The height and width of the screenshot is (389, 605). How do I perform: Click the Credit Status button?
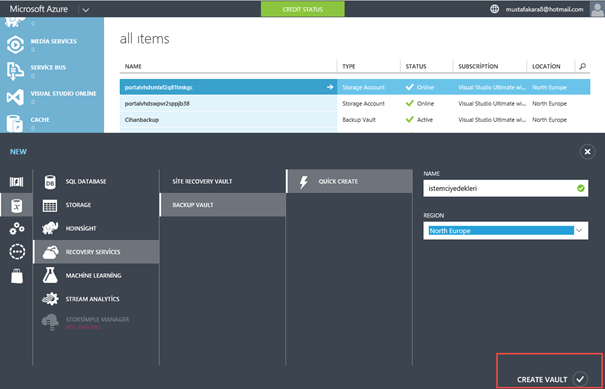[303, 9]
